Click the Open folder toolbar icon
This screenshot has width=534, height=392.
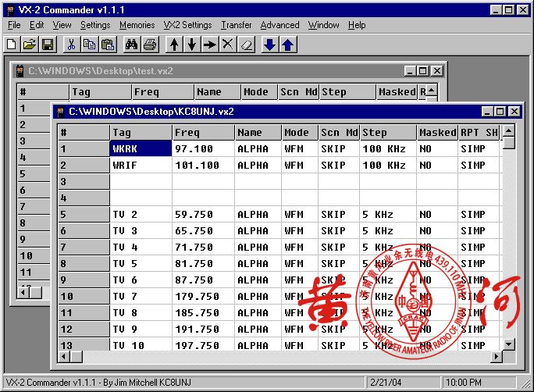point(30,45)
